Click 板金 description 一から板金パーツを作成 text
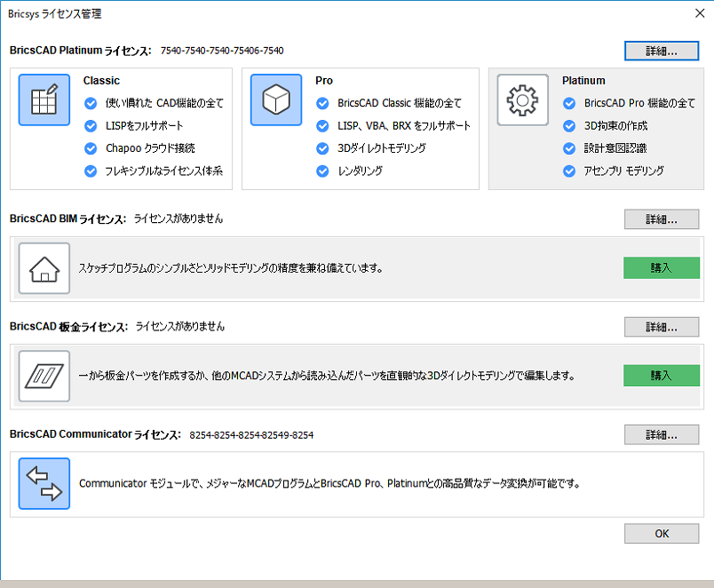714x588 pixels. [x=327, y=376]
